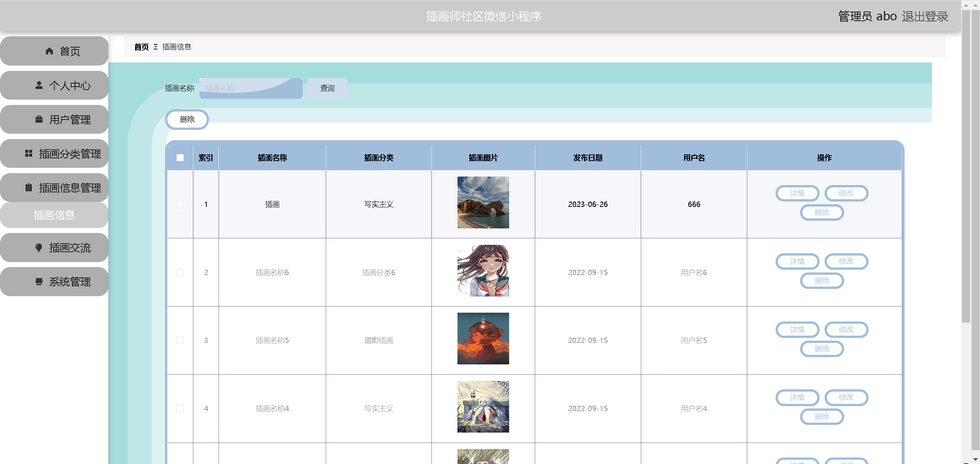Open 用户管理 menu item

(54, 119)
